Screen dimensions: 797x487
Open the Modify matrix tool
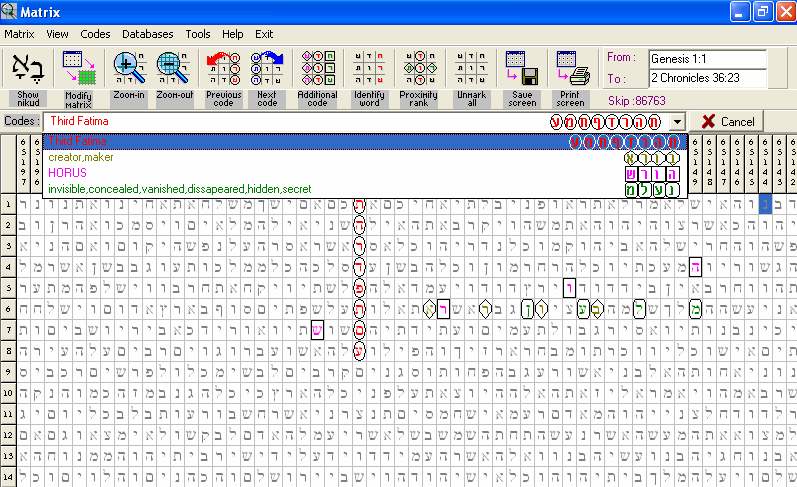(x=78, y=68)
